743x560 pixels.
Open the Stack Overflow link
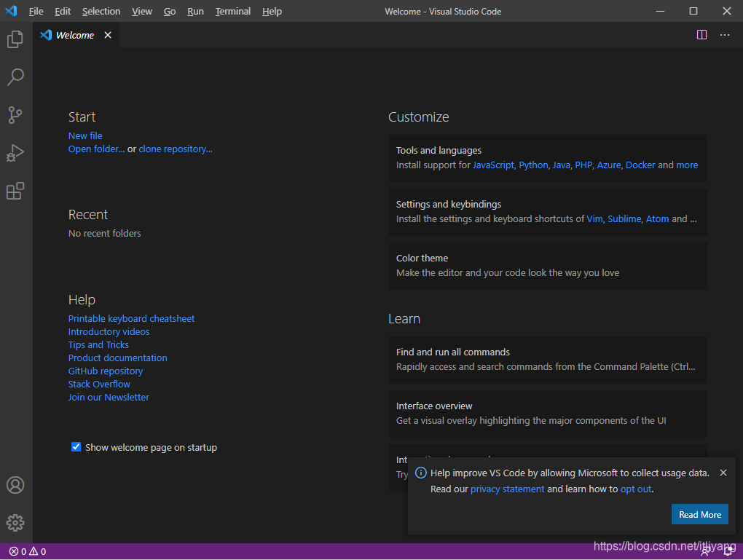pos(99,384)
